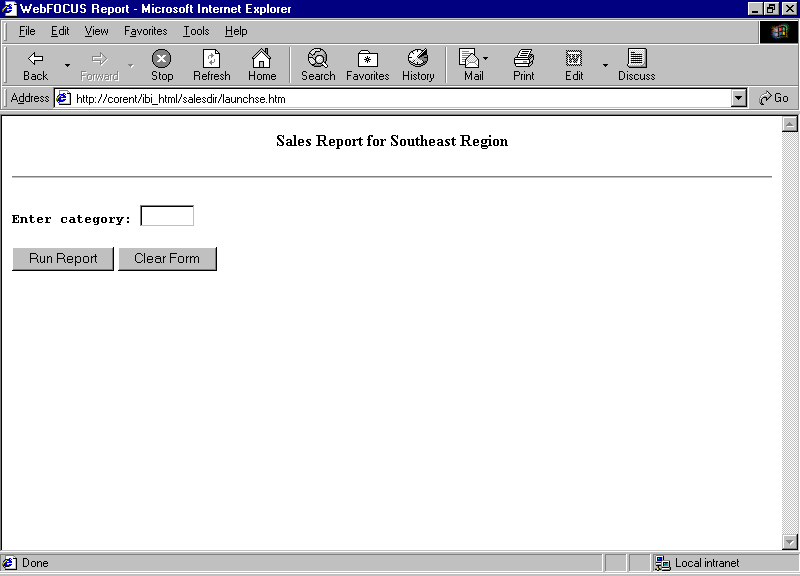Click the page icon in the address bar
800x576 pixels.
pyautogui.click(x=63, y=98)
